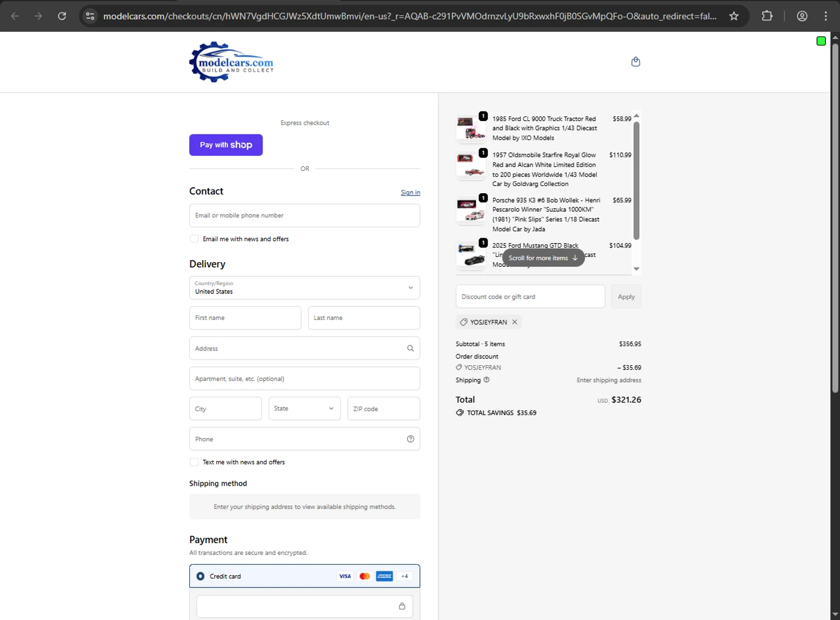Pay with Shop express checkout

tap(226, 145)
